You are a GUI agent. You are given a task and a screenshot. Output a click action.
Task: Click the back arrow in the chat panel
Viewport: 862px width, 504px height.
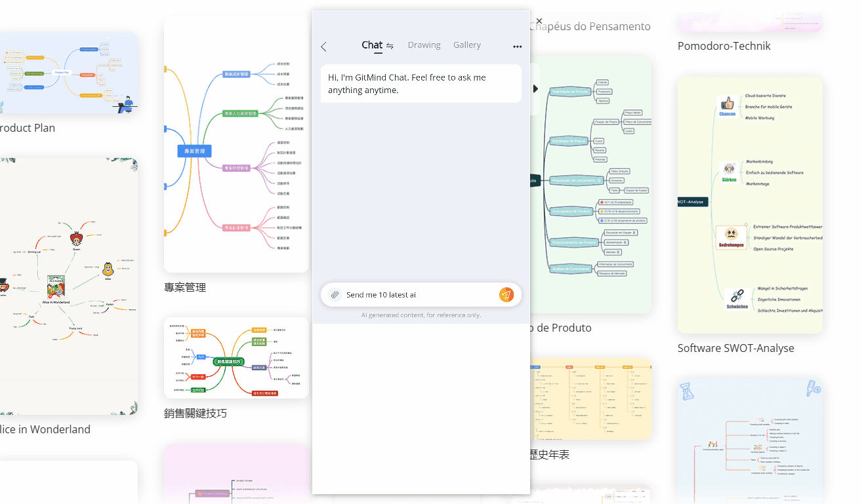pos(323,47)
